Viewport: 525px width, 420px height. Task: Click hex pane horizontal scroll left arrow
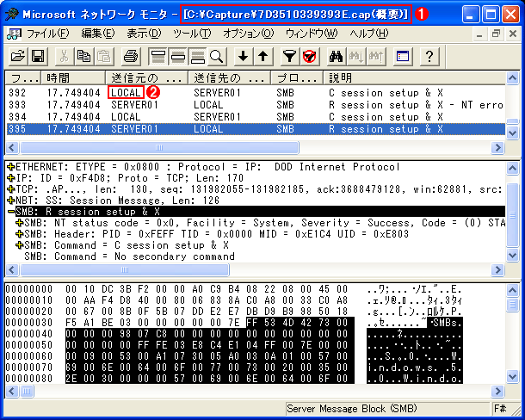(x=12, y=391)
